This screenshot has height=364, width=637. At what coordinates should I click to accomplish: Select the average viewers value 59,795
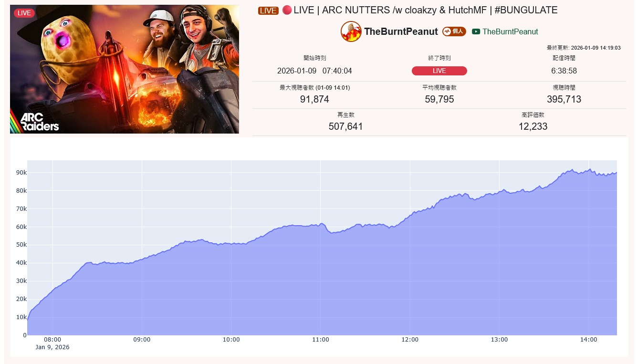click(439, 99)
